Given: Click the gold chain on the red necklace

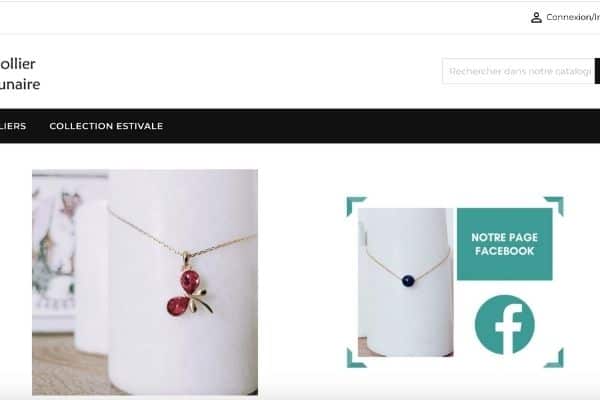Looking at the screenshot, I should pos(145,233).
